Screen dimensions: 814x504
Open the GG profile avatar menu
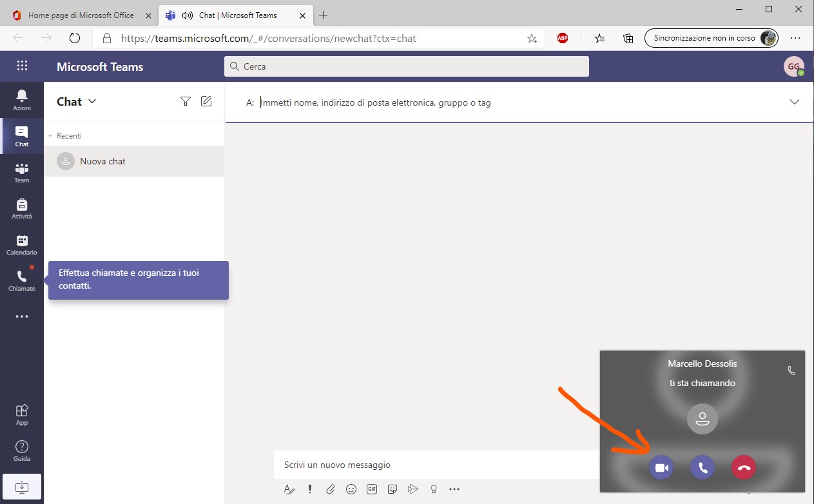(794, 66)
